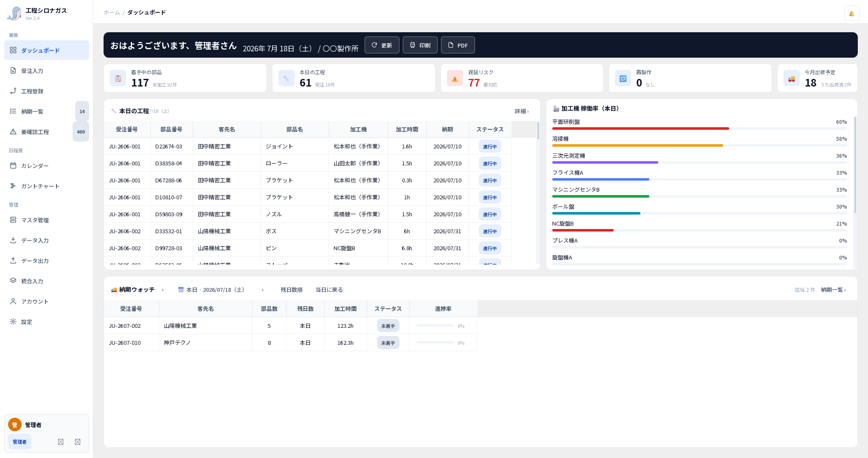Open 納期一覧 in the sidebar

(47, 111)
